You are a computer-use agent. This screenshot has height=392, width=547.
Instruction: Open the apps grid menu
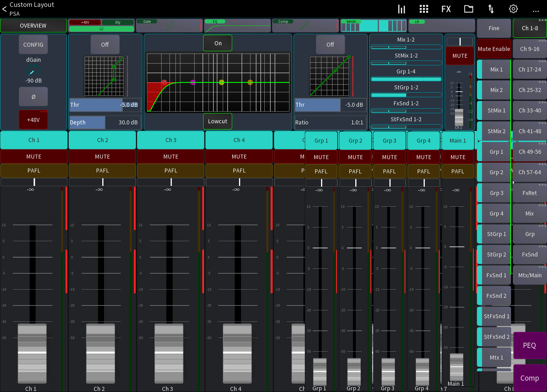click(x=424, y=9)
